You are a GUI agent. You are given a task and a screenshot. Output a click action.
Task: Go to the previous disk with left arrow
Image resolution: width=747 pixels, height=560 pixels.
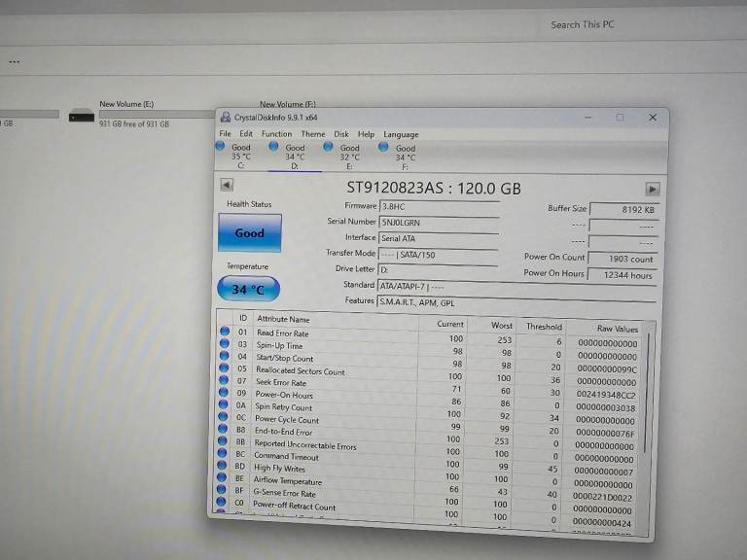[x=227, y=185]
